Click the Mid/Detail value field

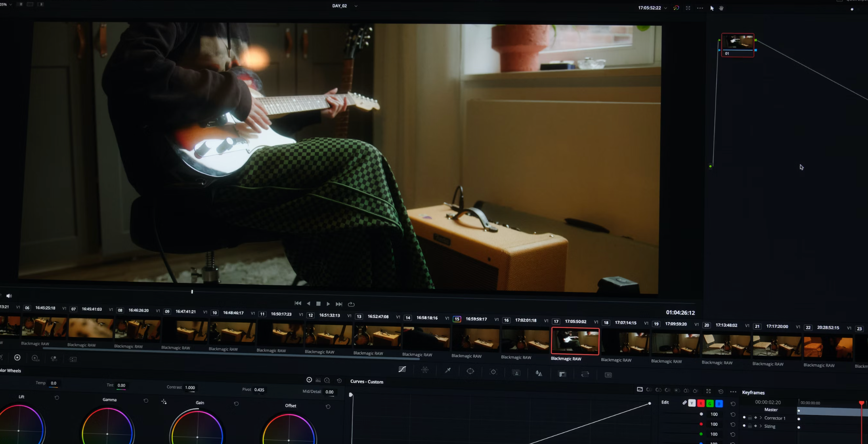tap(329, 392)
